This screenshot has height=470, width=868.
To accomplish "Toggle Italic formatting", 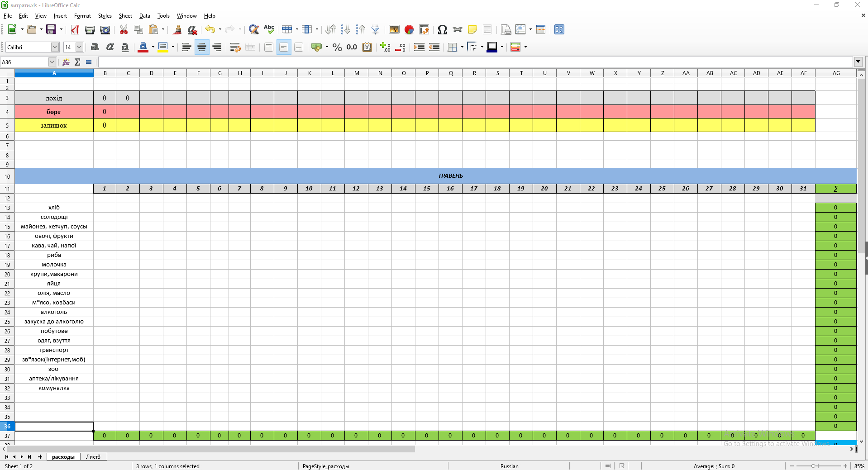I will pyautogui.click(x=110, y=47).
